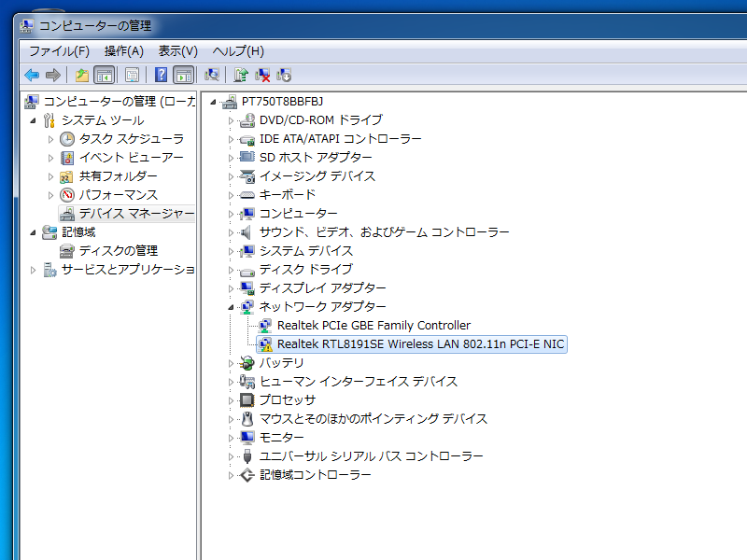Collapse the ネットワーク アダプター category
747x560 pixels.
[x=231, y=307]
